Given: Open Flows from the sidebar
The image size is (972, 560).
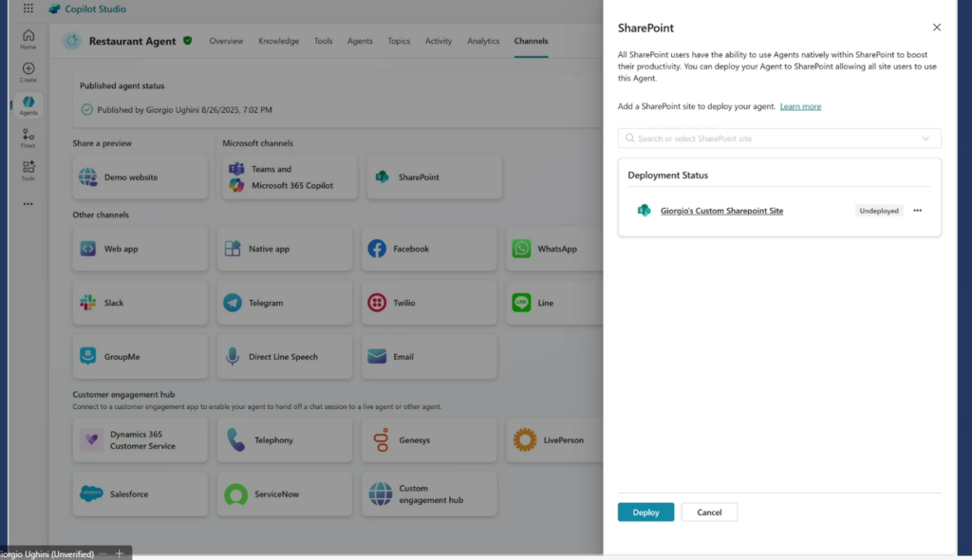Looking at the screenshot, I should click(28, 138).
